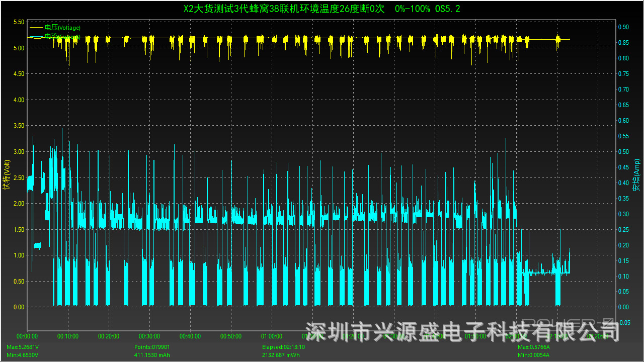The width and height of the screenshot is (644, 362).
Task: Click the yellow voltage legend line sample
Action: coord(36,28)
